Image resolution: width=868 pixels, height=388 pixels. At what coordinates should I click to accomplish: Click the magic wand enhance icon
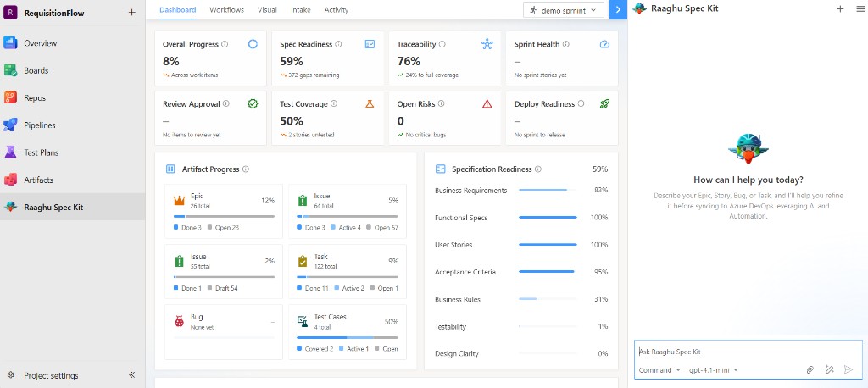829,369
